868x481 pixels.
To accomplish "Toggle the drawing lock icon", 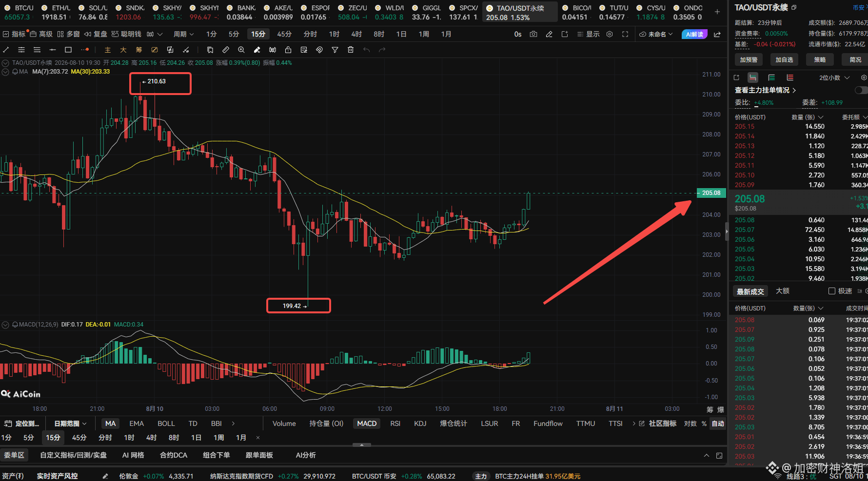I will [x=288, y=50].
